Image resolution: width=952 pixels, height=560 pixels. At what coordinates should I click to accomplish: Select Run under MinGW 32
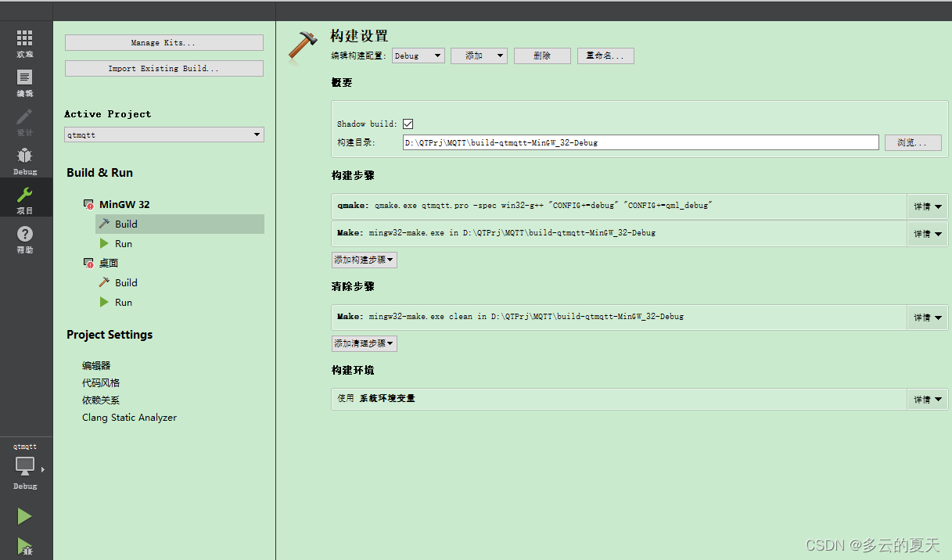(124, 243)
